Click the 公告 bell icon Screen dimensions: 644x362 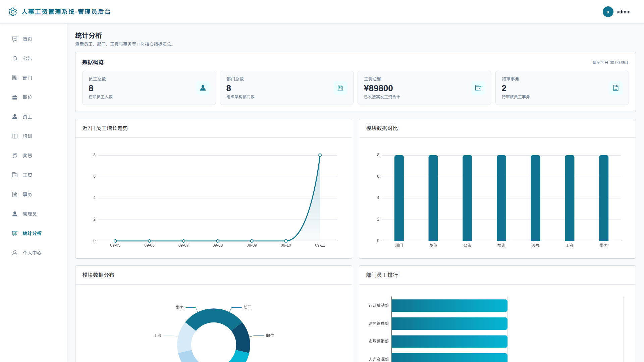pos(15,58)
